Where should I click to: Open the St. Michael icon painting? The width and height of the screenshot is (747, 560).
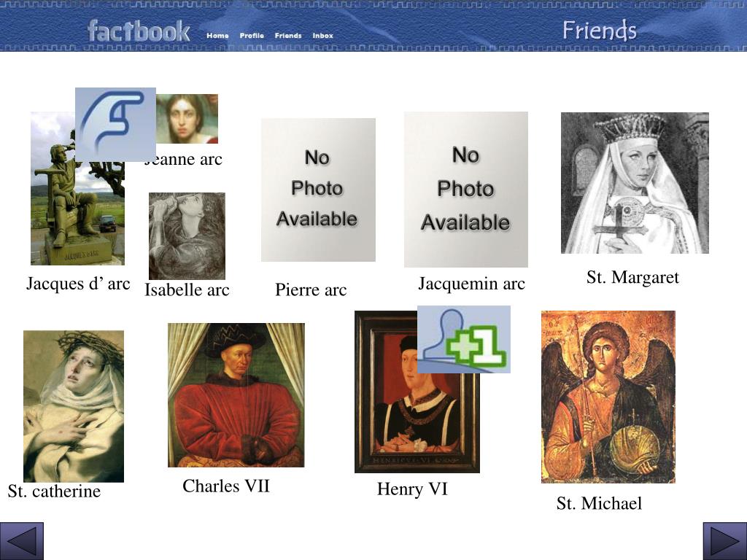(x=608, y=397)
